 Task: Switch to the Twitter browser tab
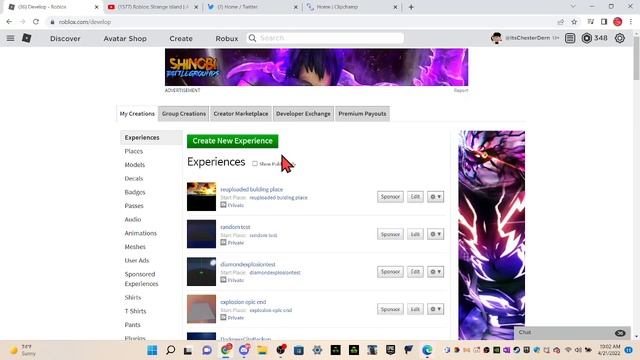[x=252, y=7]
